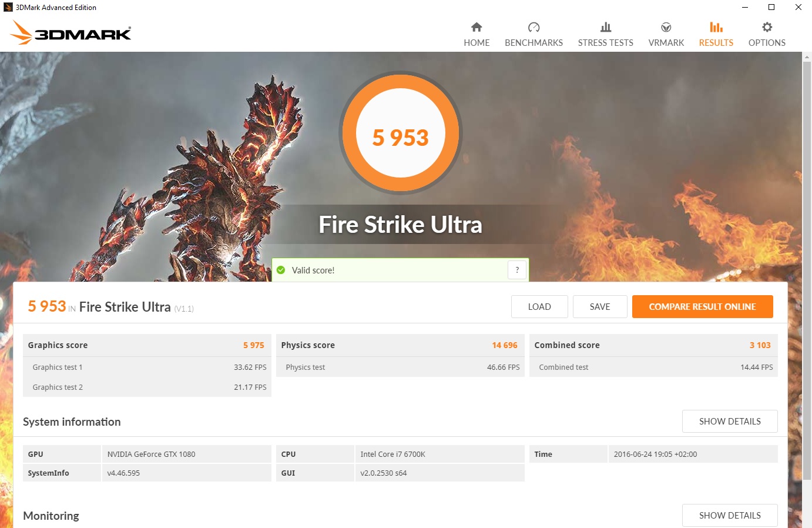Click the Combined score value 3 103
The height and width of the screenshot is (528, 812).
(x=760, y=345)
